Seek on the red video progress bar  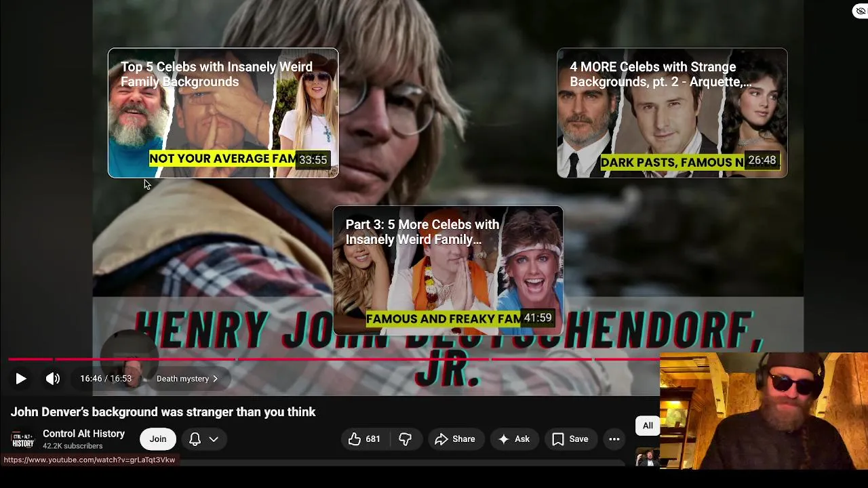tap(334, 359)
